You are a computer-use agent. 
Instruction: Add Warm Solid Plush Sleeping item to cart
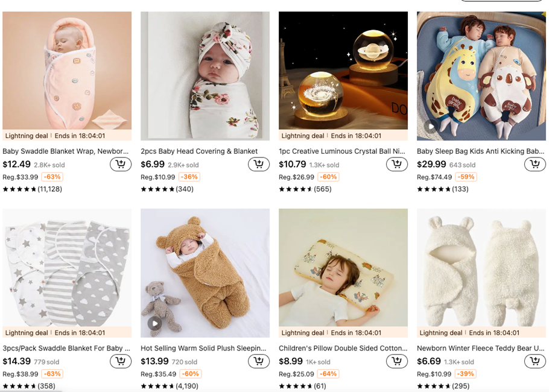(x=259, y=361)
